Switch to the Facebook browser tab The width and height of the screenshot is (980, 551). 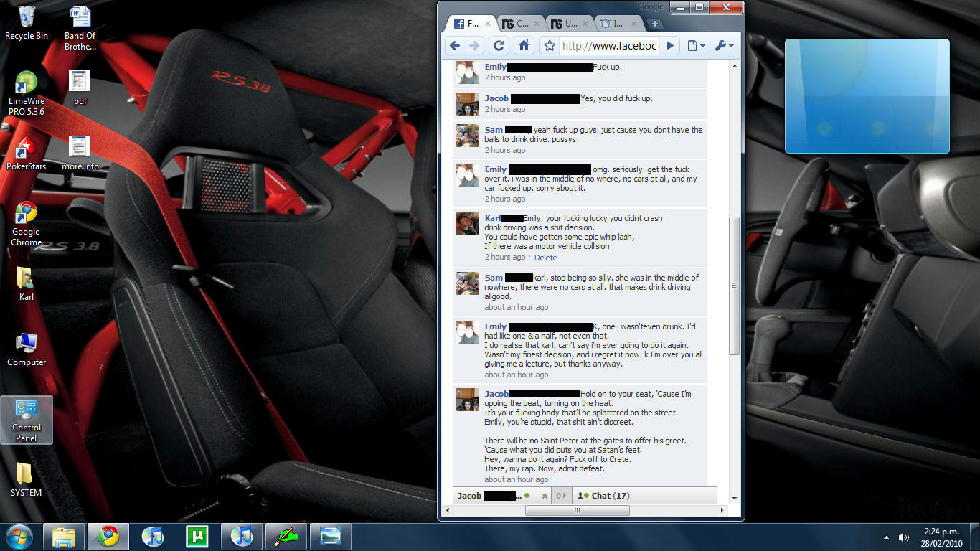pos(468,24)
